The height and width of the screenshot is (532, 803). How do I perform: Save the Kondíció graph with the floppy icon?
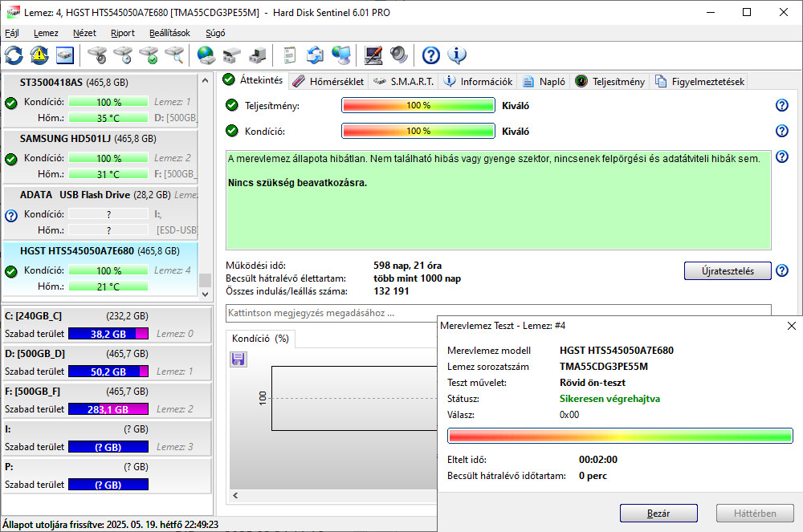[x=238, y=359]
